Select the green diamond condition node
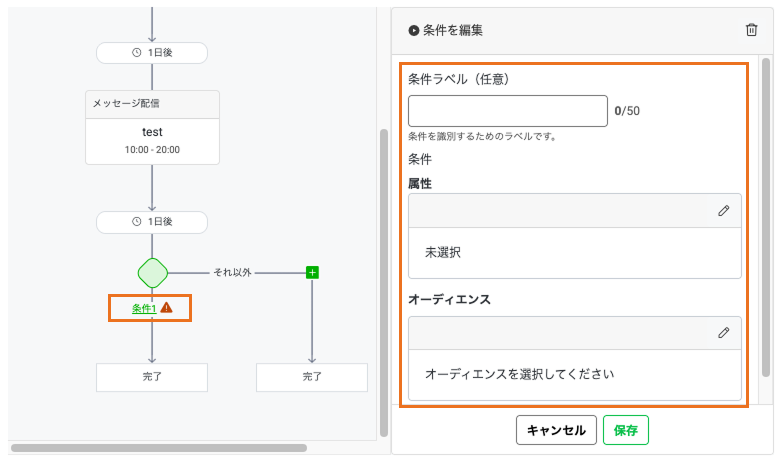Screen dimensions: 783x466 [152, 273]
